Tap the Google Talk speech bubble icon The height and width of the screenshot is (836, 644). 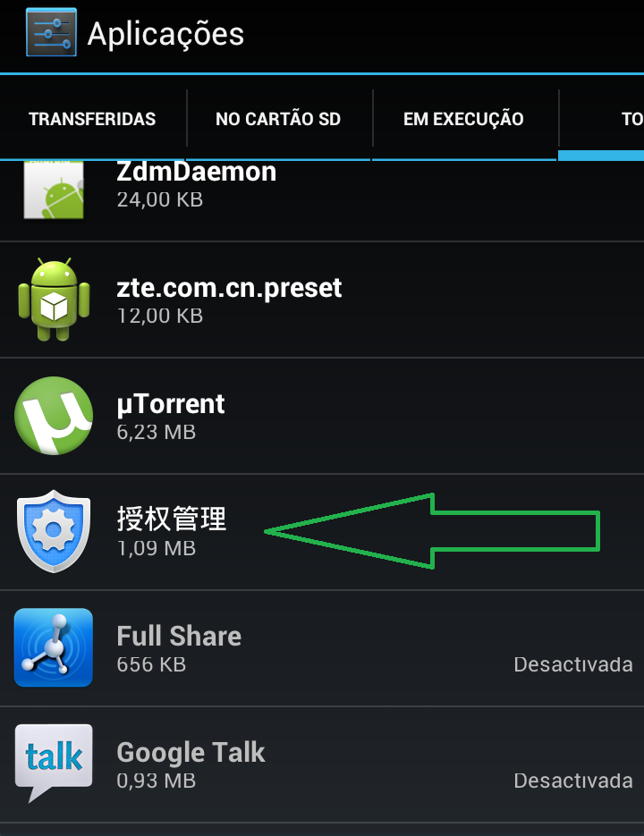coord(54,763)
